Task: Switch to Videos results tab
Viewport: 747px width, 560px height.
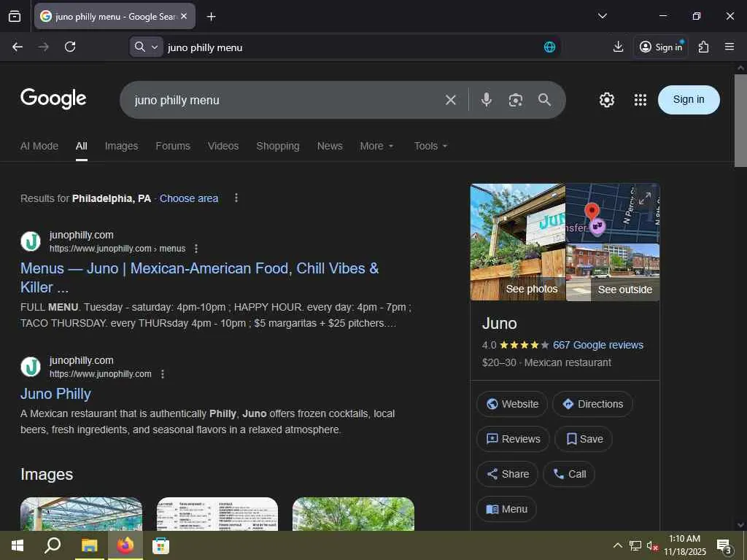Action: [223, 146]
